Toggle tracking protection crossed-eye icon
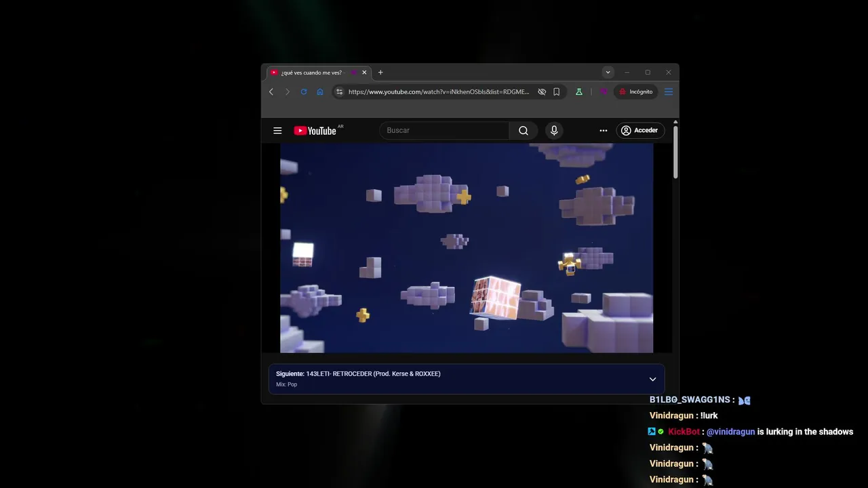Image resolution: width=868 pixels, height=488 pixels. point(542,91)
